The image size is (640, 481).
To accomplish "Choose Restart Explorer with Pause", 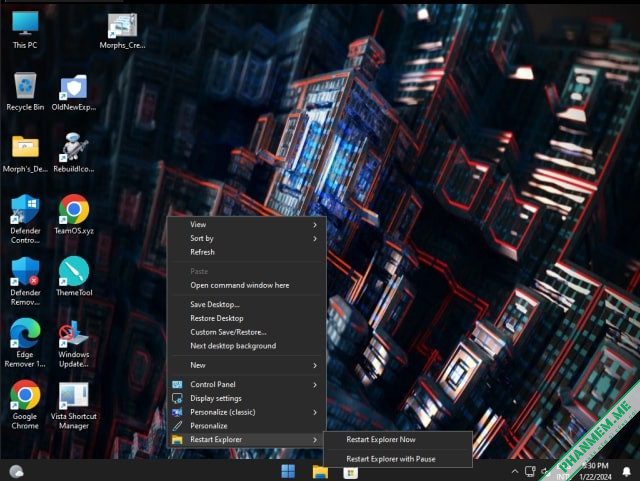I will pos(398,459).
